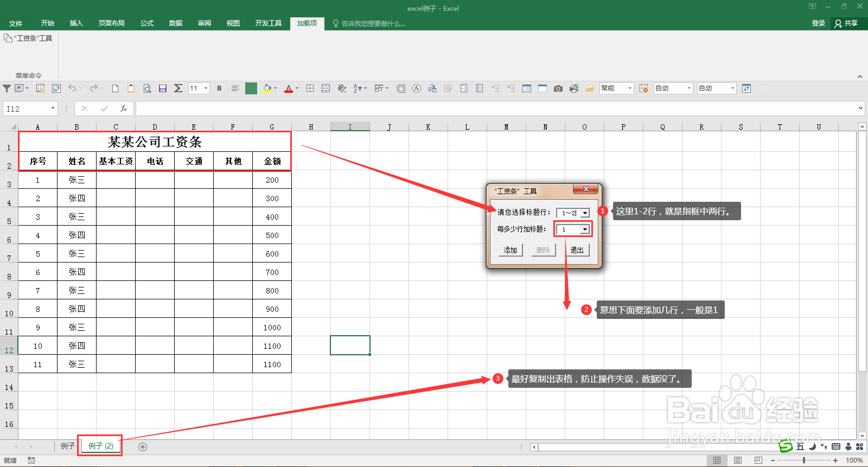Switch to 公式 ribbon tab

point(147,23)
